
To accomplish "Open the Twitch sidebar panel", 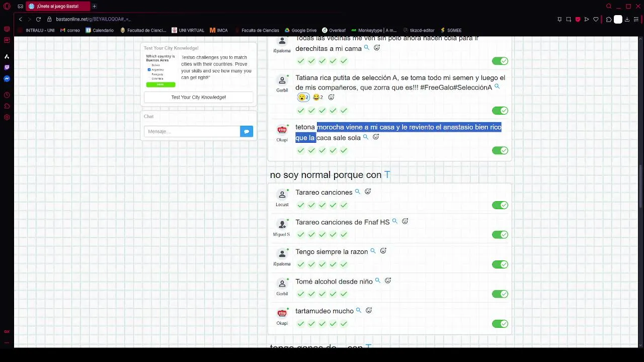I will point(7,67).
